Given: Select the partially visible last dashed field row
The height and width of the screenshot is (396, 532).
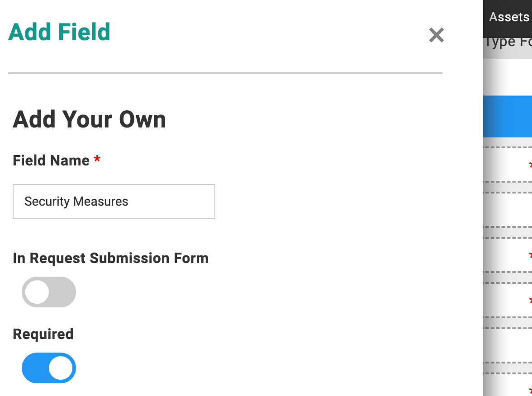Looking at the screenshot, I should click(508, 385).
